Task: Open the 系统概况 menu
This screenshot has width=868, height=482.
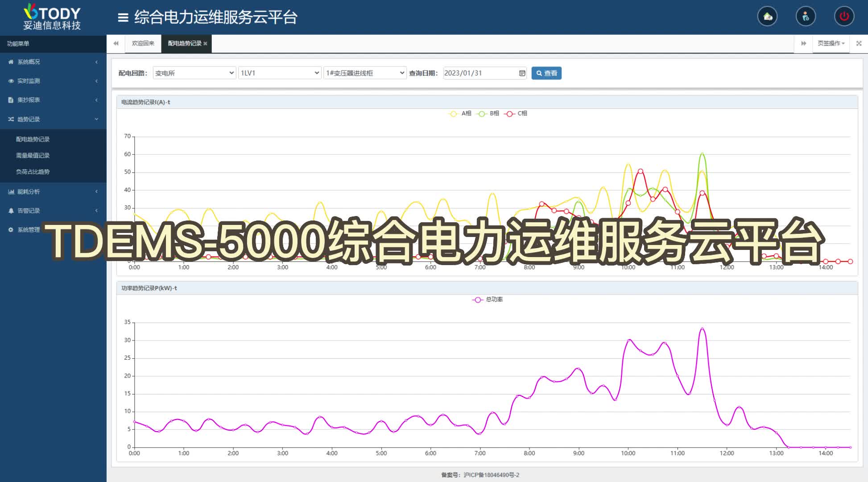Action: tap(53, 62)
